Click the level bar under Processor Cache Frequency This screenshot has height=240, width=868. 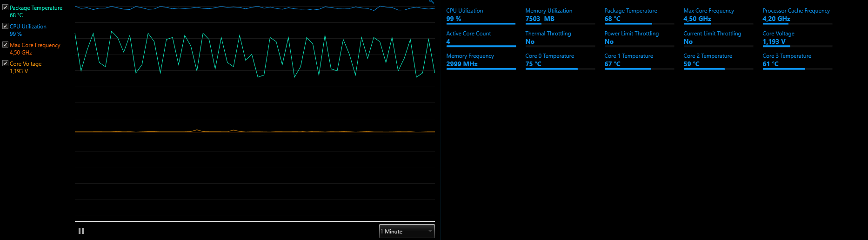pos(797,24)
